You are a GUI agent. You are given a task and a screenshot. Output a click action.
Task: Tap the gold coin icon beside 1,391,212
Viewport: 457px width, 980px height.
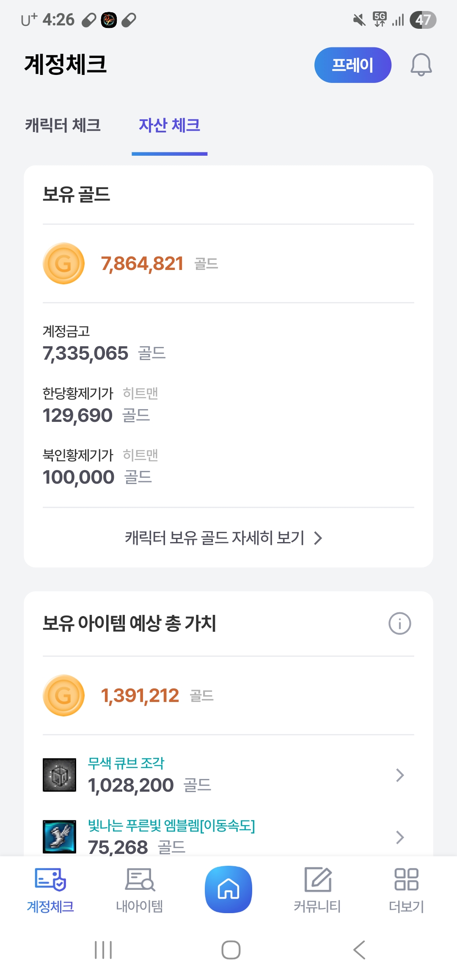[x=63, y=696]
